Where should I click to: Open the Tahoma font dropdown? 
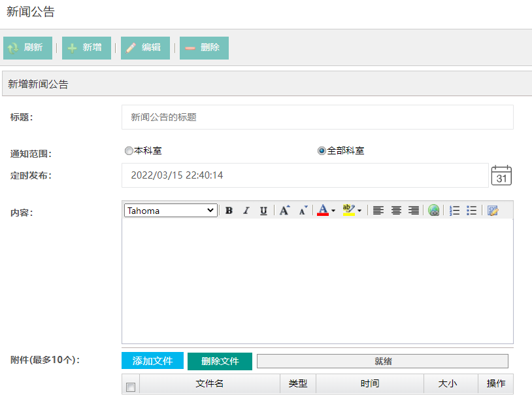[x=171, y=211]
